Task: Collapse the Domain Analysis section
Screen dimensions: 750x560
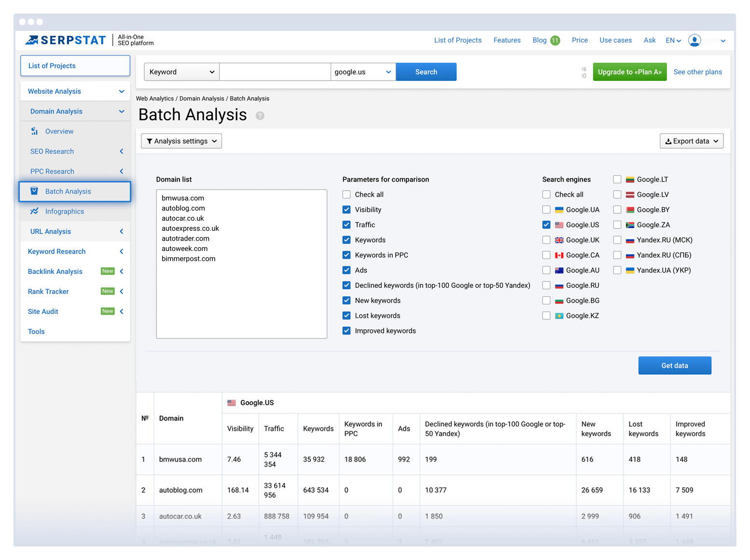Action: pyautogui.click(x=75, y=112)
